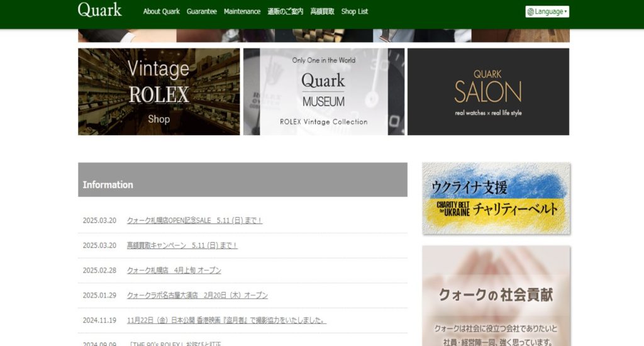Click the Information section header

[x=243, y=179]
